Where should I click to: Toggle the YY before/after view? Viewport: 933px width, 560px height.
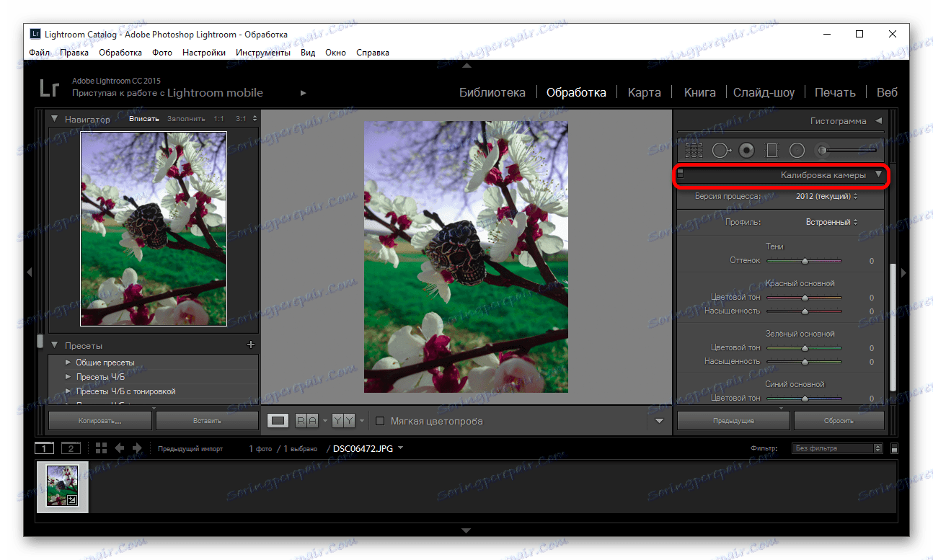pos(343,421)
